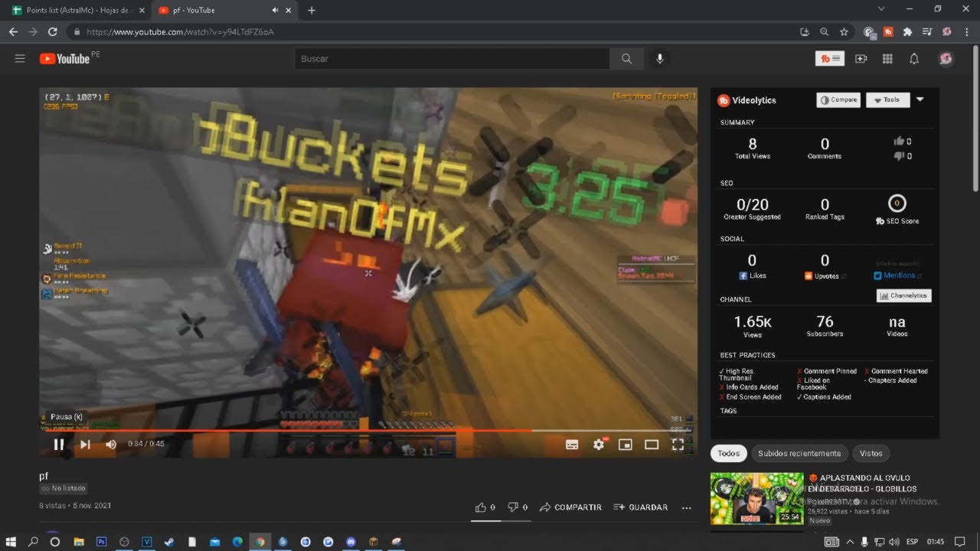Open the Tools dropdown in Videolytics
The height and width of the screenshot is (551, 980).
887,100
